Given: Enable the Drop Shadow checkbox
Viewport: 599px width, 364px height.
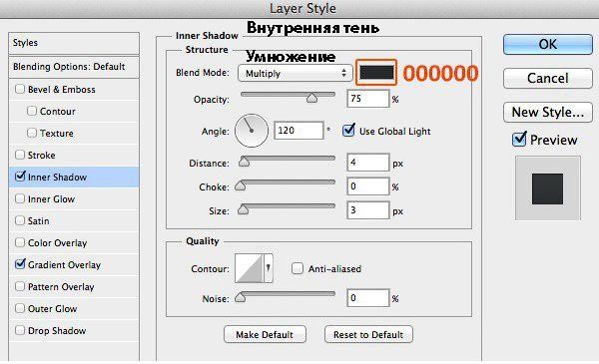Looking at the screenshot, I should click(20, 330).
